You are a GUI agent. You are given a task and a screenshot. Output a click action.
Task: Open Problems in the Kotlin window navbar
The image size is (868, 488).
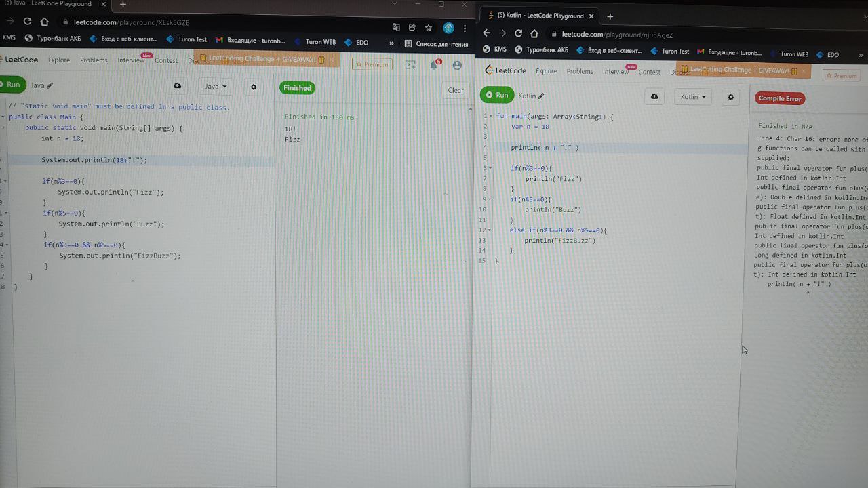(580, 71)
